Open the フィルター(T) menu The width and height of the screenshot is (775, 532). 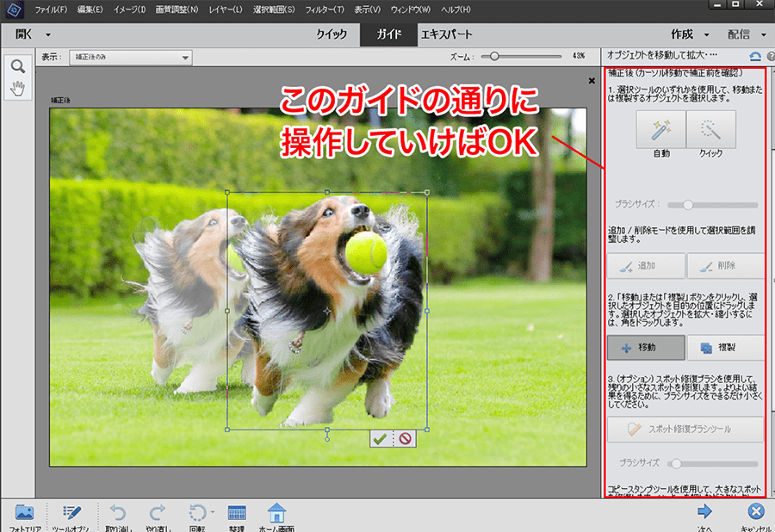[x=325, y=9]
